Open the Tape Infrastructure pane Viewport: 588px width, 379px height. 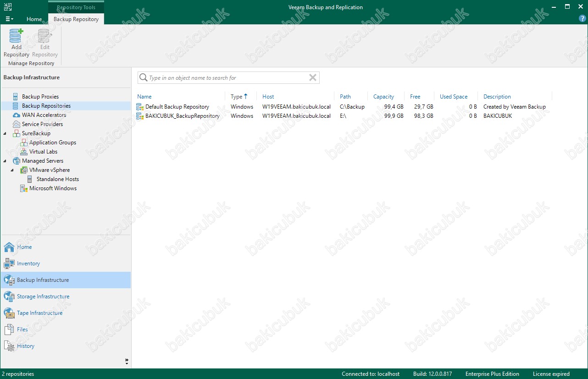66,313
